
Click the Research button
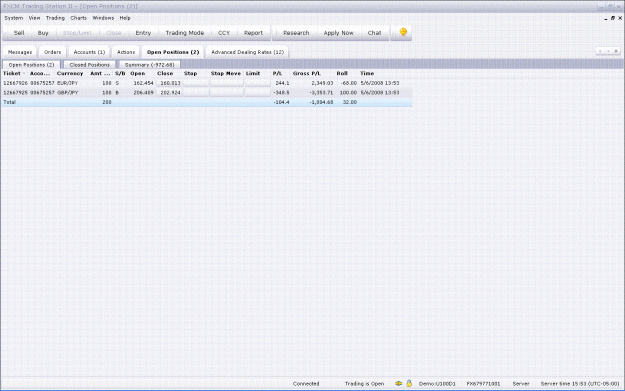[296, 33]
